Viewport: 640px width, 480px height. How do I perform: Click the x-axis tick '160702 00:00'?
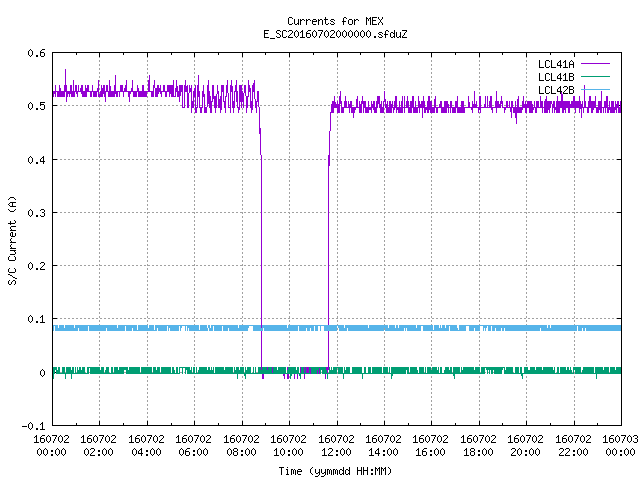coord(51,446)
